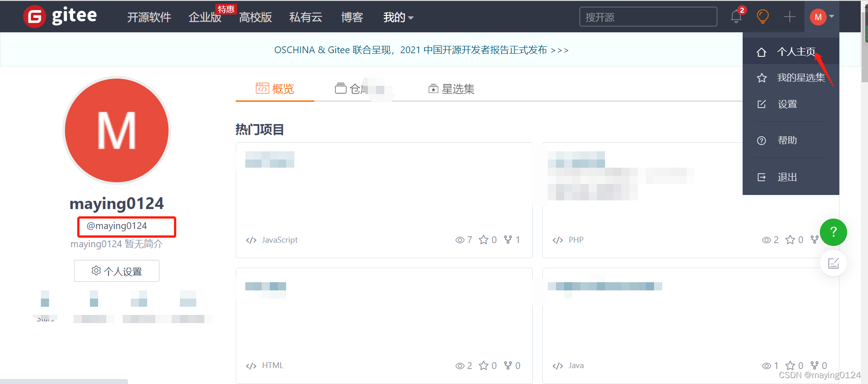Click the green help question button
Screen dimensions: 868x384
coord(833,232)
